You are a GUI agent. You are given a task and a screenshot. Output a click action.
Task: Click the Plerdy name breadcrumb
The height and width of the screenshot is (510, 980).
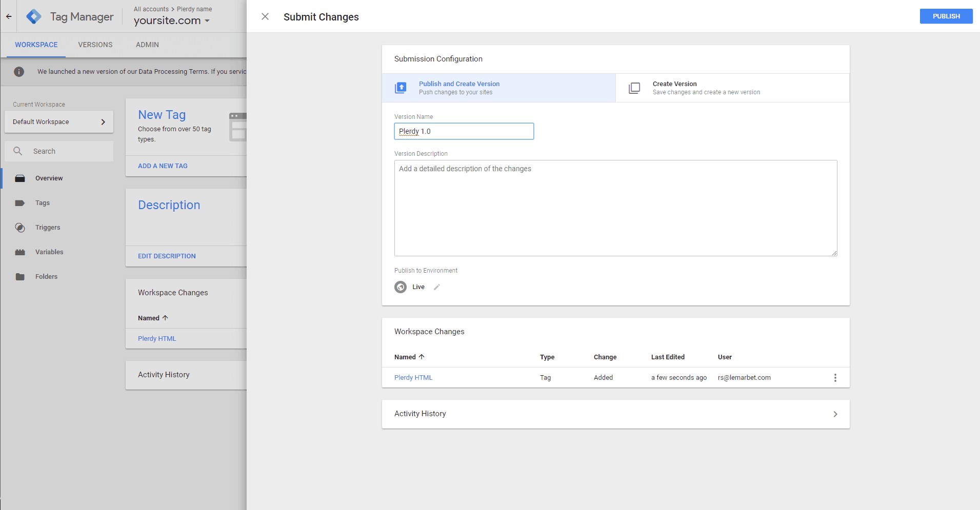(194, 9)
